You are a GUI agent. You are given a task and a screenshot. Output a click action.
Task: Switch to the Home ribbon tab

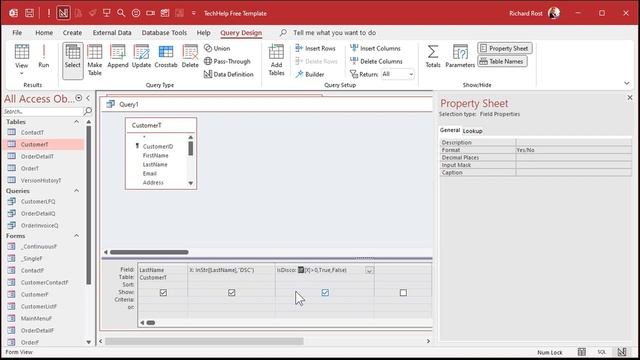coord(44,33)
